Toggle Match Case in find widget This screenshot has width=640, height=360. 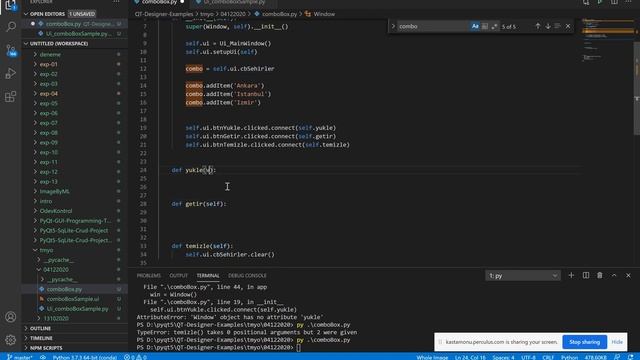point(475,26)
